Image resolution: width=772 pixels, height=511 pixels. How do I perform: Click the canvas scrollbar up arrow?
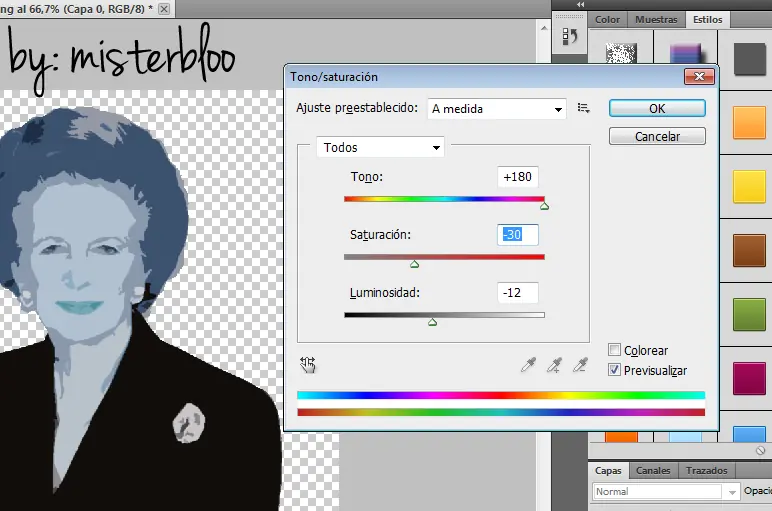click(544, 28)
